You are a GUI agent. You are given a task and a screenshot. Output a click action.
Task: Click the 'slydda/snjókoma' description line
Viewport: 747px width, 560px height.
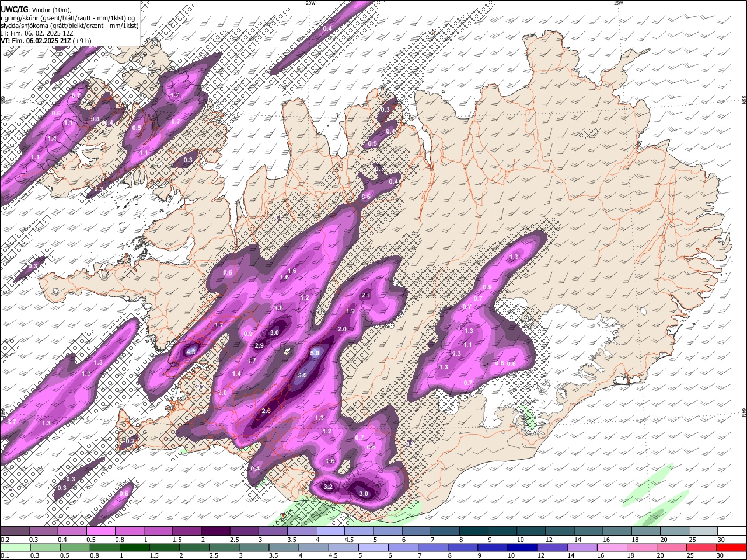69,26
